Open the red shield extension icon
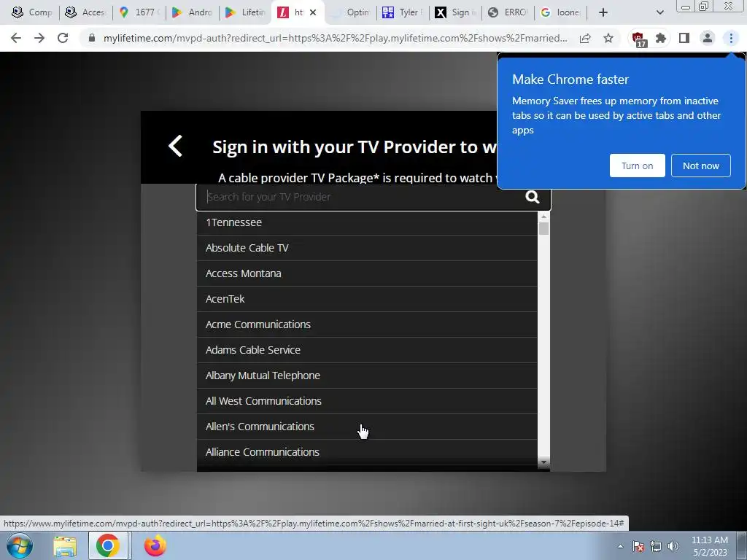 pos(638,39)
